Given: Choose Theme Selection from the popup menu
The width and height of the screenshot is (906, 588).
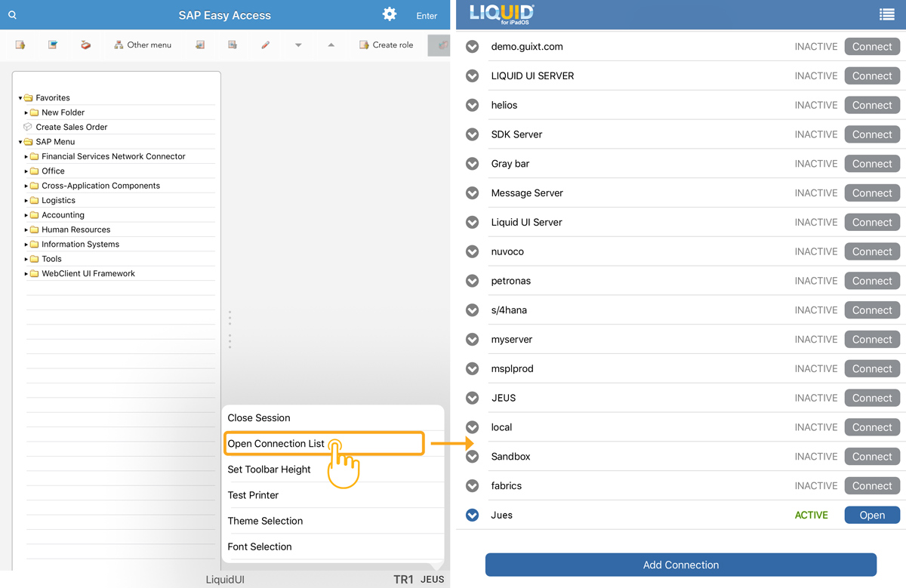Looking at the screenshot, I should [x=265, y=521].
